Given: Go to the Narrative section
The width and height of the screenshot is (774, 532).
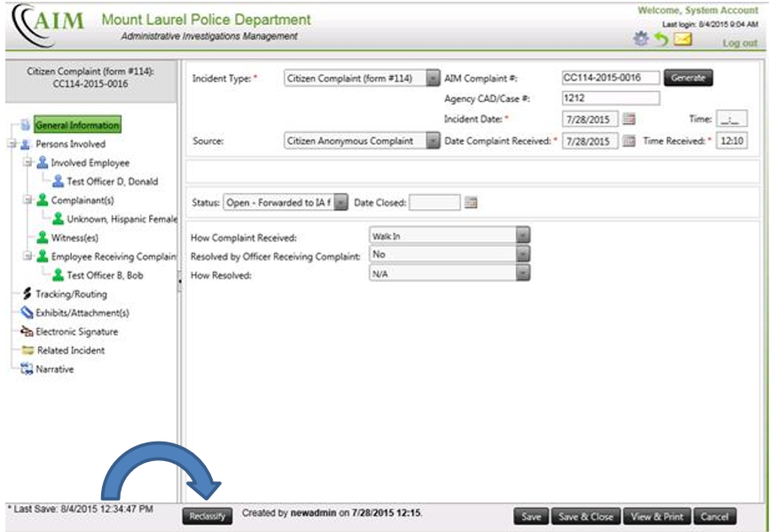Looking at the screenshot, I should 54,369.
